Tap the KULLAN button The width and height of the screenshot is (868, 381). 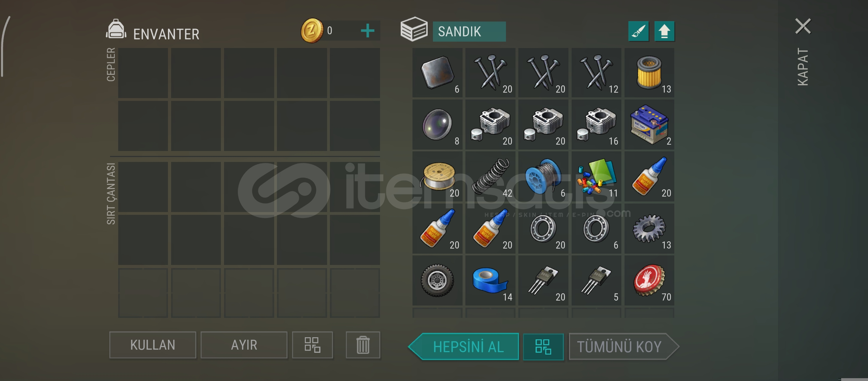pos(152,345)
